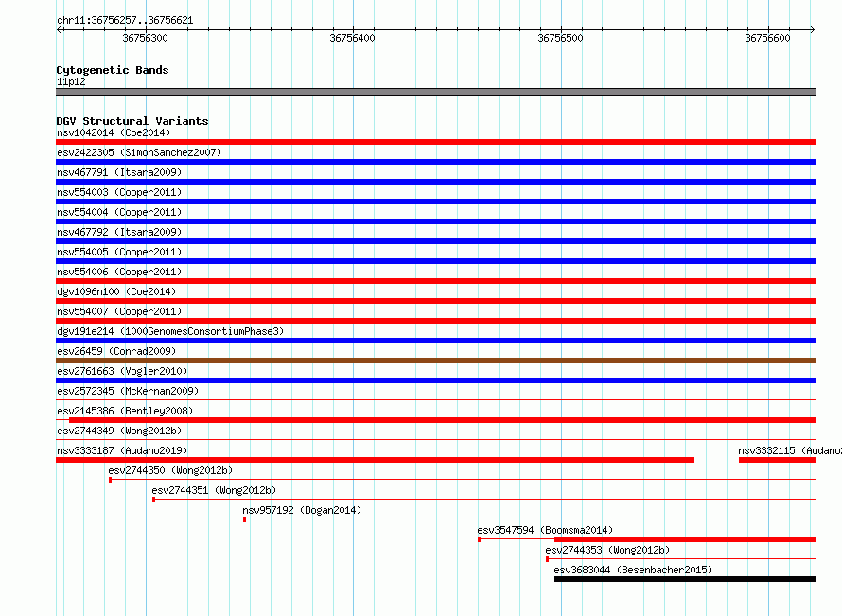Select the nsv3333187 (Audano2019) red bar
Viewport: 842px width, 616px height.
click(x=375, y=460)
